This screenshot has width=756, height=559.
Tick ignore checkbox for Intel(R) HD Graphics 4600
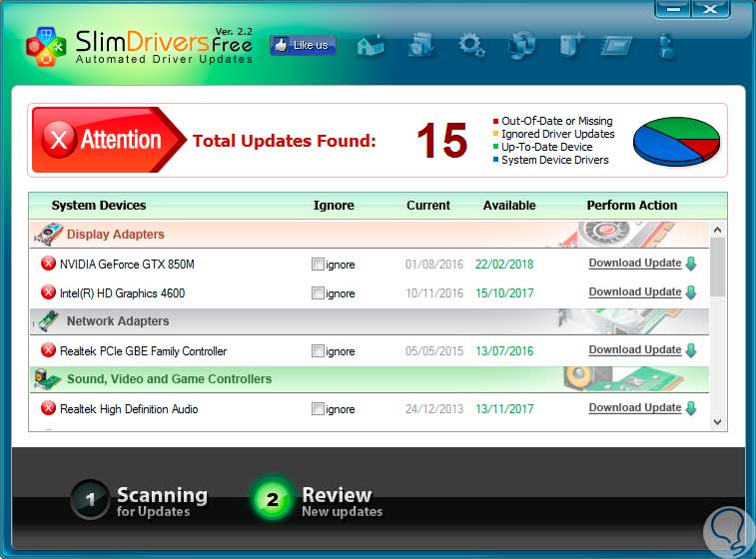[x=318, y=293]
